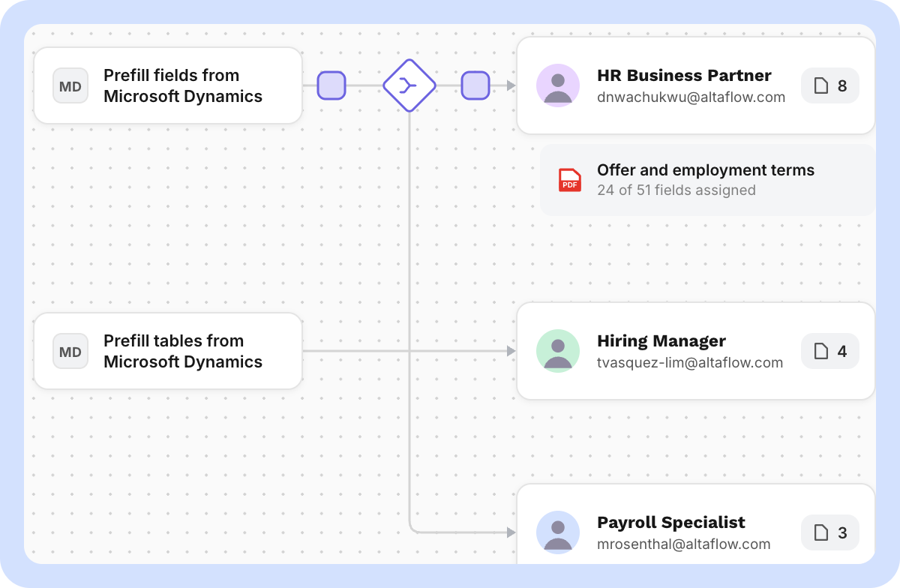900x588 pixels.
Task: Select the merge diamond node
Action: pos(409,85)
